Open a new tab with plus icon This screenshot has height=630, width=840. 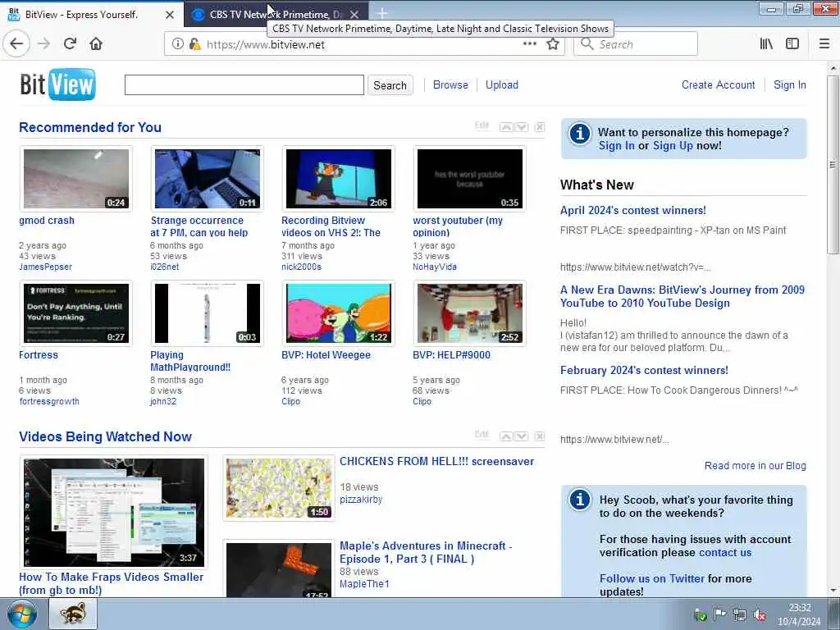point(382,13)
